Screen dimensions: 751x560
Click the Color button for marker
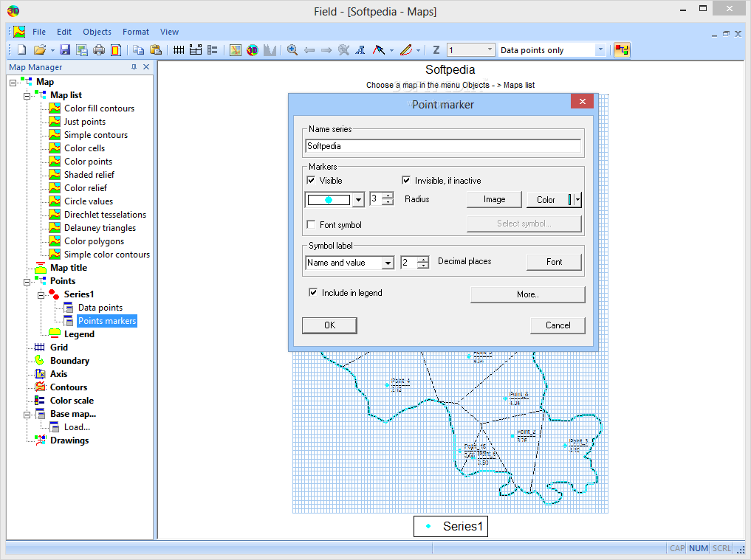coord(546,200)
